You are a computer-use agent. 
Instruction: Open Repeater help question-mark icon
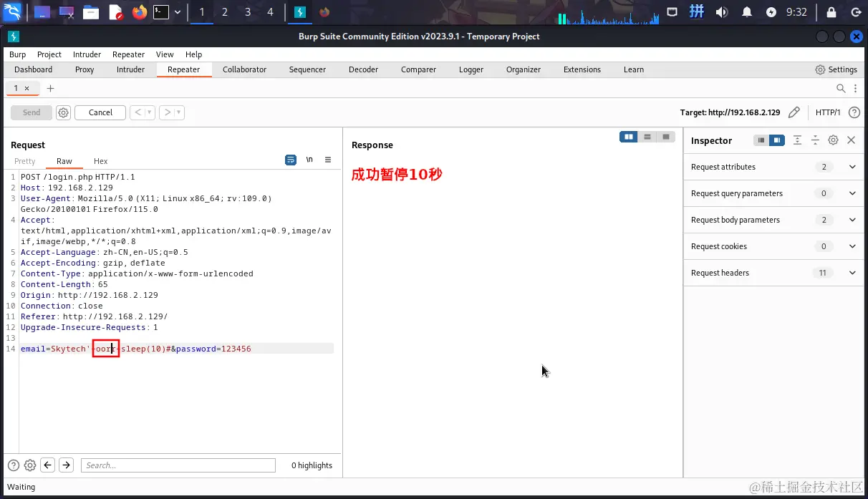pyautogui.click(x=854, y=112)
